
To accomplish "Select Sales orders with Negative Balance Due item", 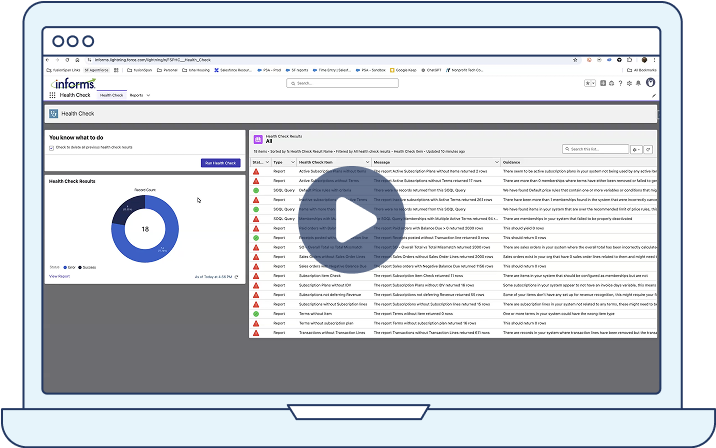I will [332, 266].
